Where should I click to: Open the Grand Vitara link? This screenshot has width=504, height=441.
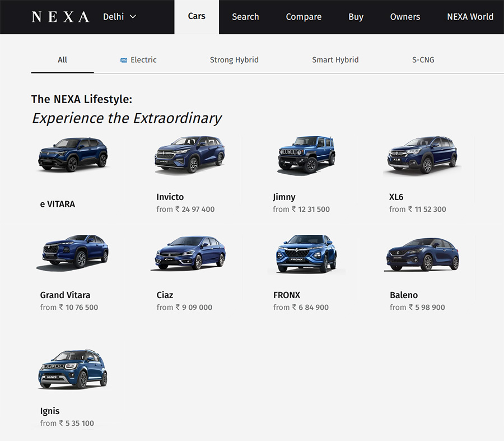[x=65, y=295]
